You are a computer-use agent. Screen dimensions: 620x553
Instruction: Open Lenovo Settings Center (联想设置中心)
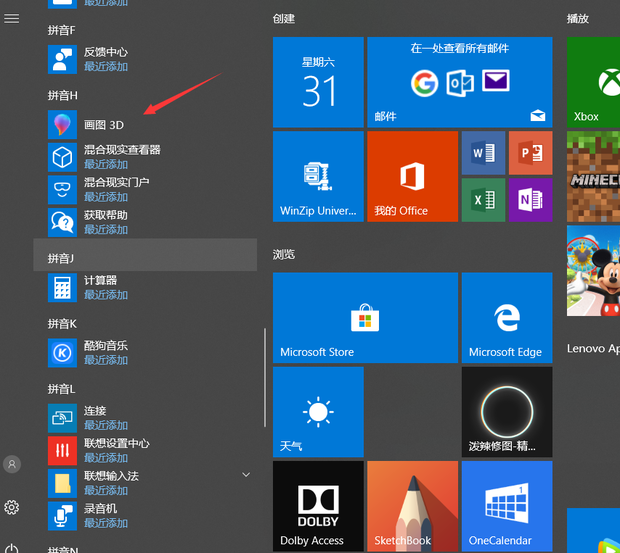pos(152,451)
